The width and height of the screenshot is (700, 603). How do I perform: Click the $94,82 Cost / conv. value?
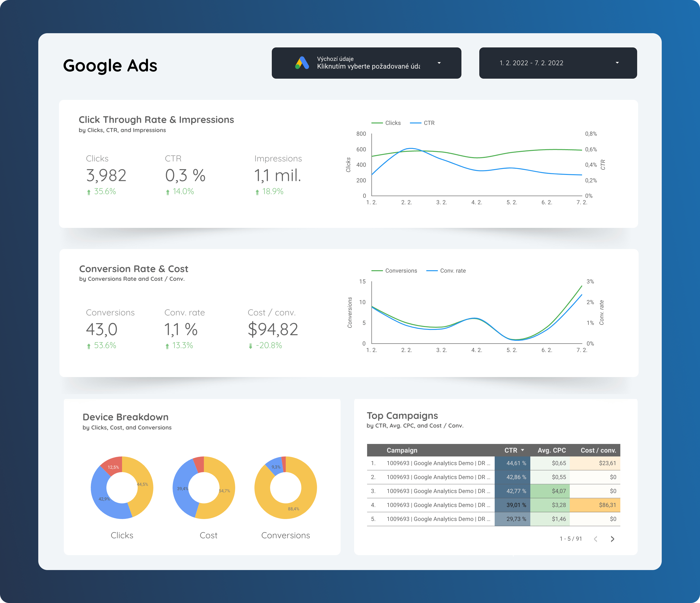point(273,329)
